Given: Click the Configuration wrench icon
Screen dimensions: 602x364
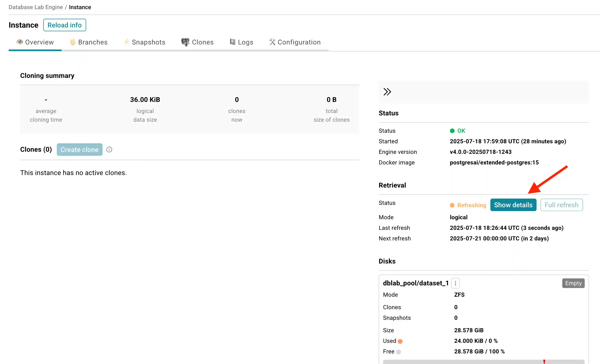Looking at the screenshot, I should (x=272, y=42).
